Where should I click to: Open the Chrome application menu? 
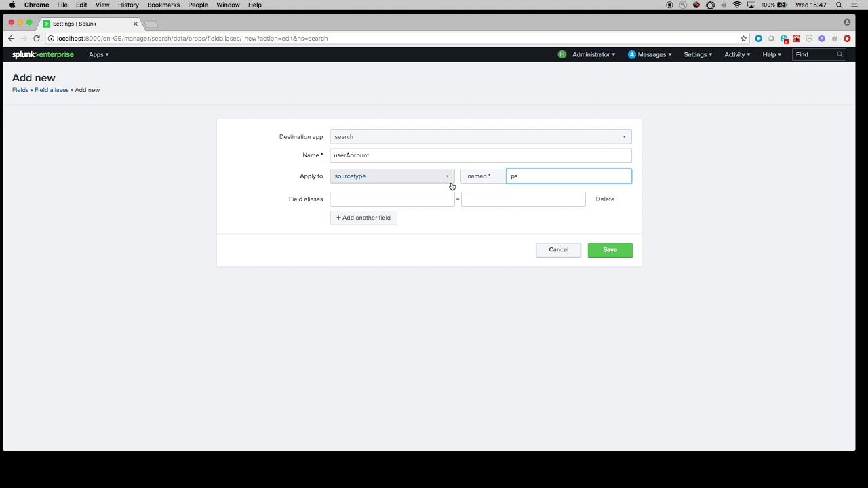[x=37, y=5]
